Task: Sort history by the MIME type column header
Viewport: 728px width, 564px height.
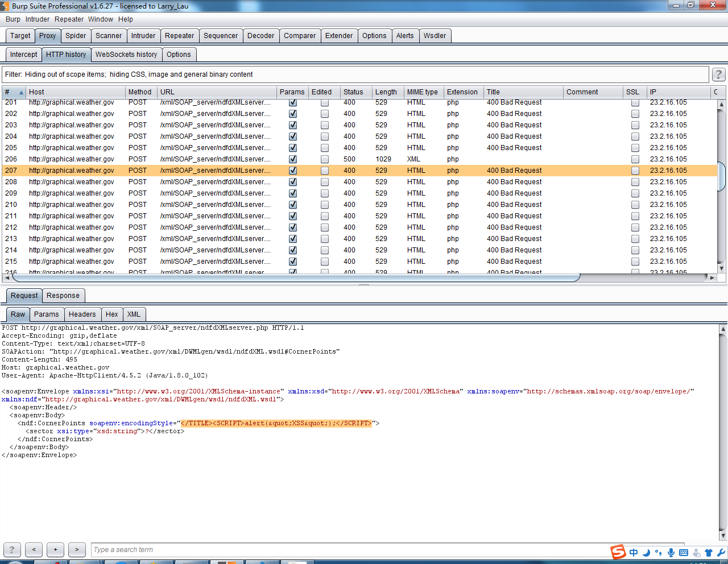Action: 424,92
